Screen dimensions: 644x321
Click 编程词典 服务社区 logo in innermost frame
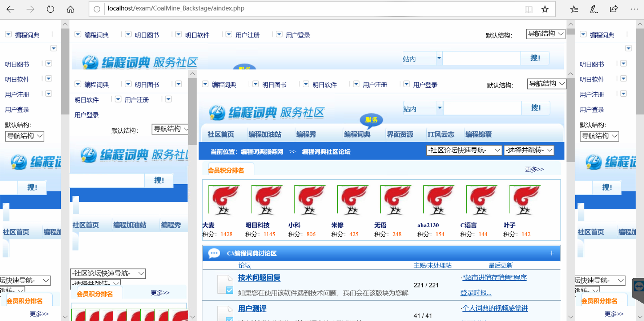point(266,113)
